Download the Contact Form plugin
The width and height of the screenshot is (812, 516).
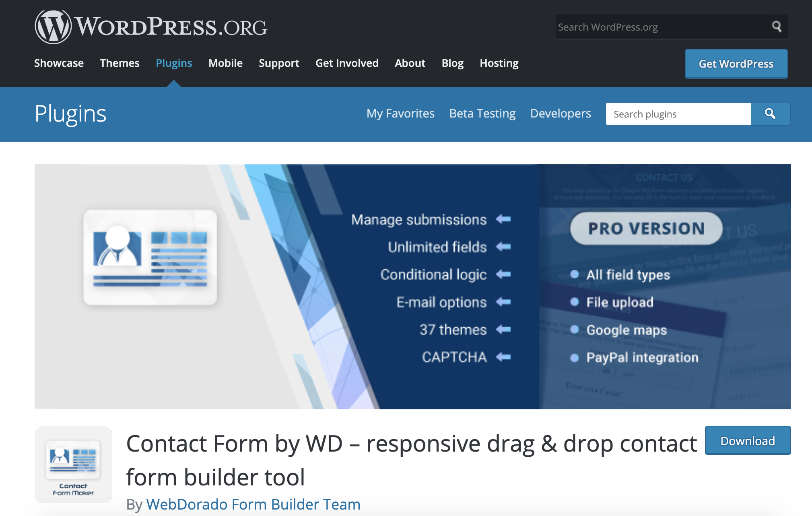(x=748, y=441)
